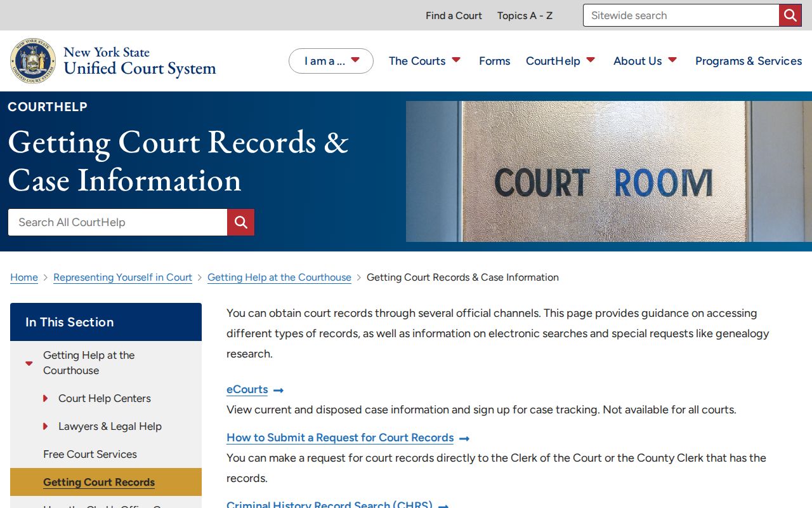Viewport: 812px width, 508px height.
Task: Open Getting Help at the Courthouse breadcrumb
Action: pos(279,277)
